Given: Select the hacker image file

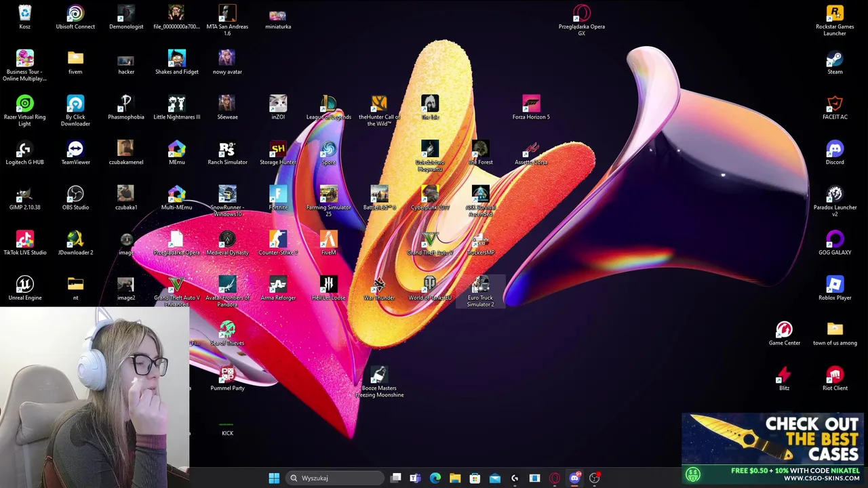Looking at the screenshot, I should [126, 63].
